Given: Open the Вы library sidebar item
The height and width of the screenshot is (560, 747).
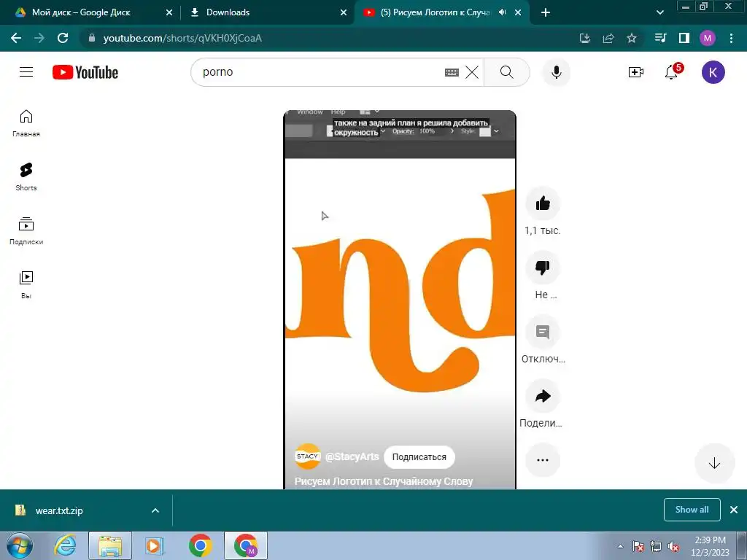Looking at the screenshot, I should point(26,285).
